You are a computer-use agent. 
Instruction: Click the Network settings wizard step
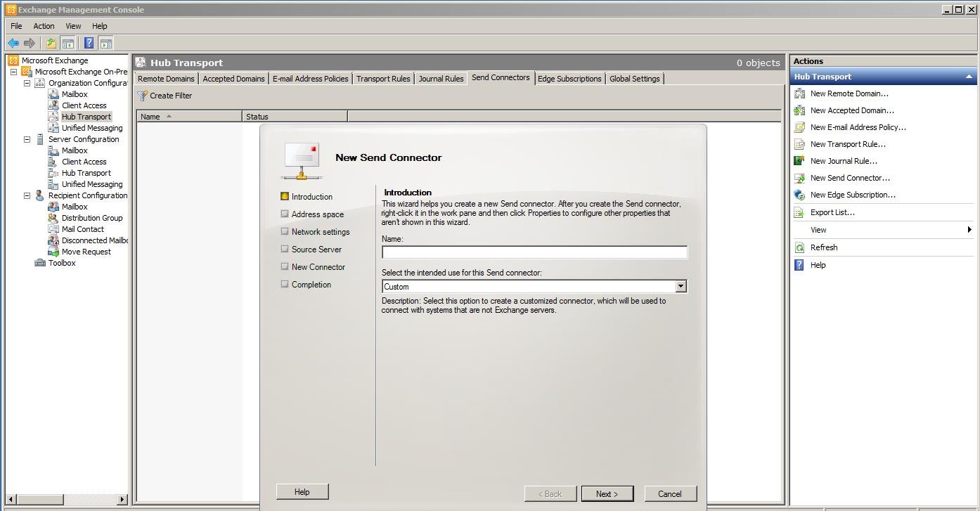tap(321, 232)
